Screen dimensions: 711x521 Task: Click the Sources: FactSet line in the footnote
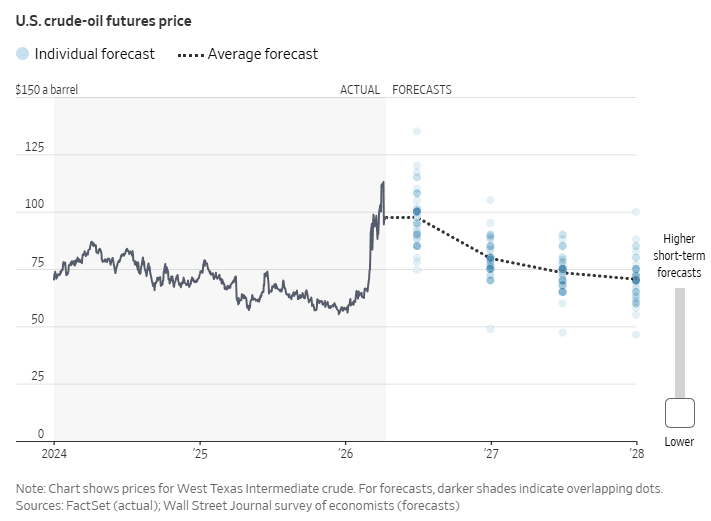(237, 506)
